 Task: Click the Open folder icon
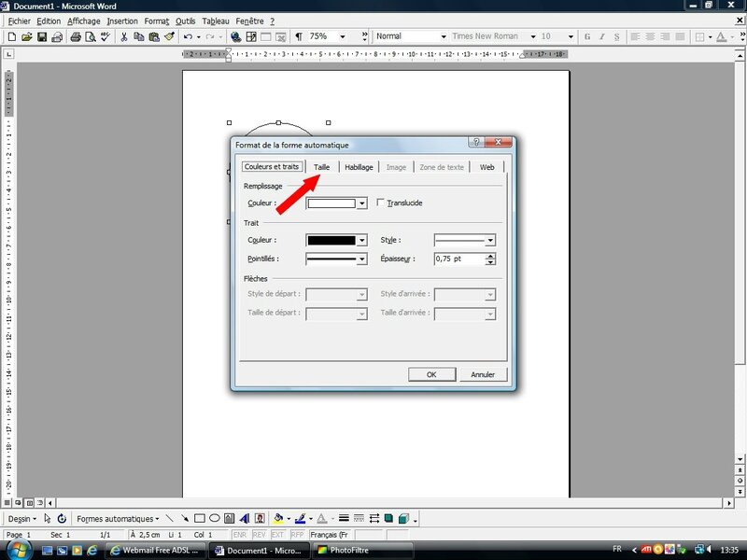[x=27, y=36]
